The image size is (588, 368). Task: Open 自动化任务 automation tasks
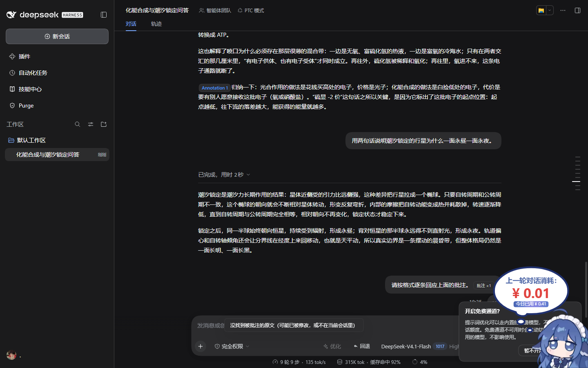click(x=57, y=73)
